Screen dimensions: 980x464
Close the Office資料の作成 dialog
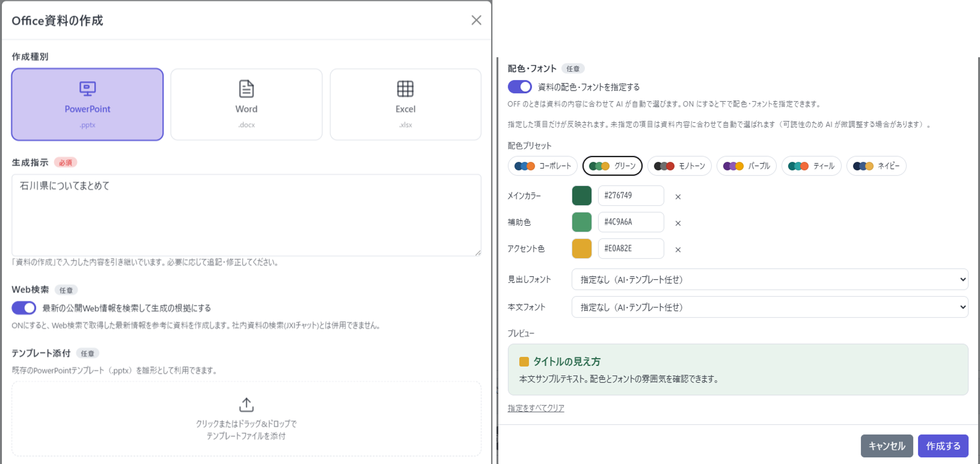point(476,20)
